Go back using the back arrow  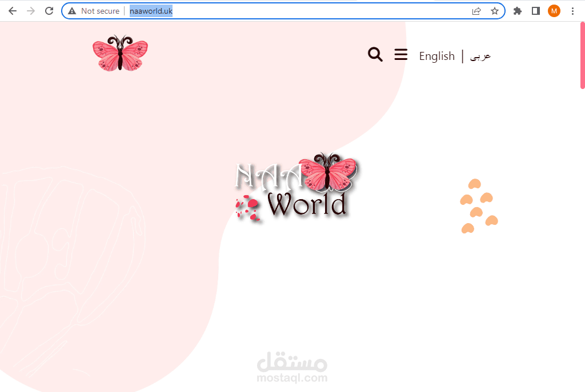(12, 10)
